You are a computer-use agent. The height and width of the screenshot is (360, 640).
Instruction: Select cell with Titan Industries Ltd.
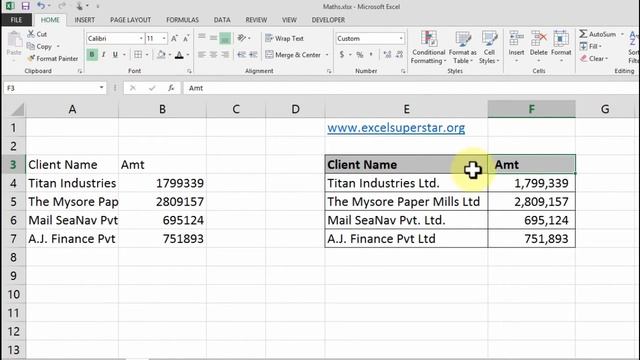[x=406, y=183]
